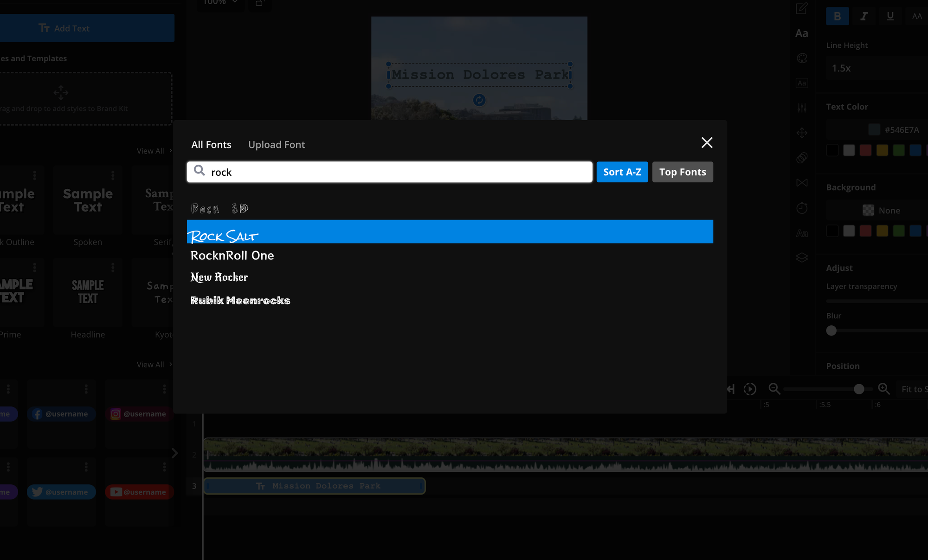Open the color palette panel
The height and width of the screenshot is (560, 928).
(x=802, y=58)
